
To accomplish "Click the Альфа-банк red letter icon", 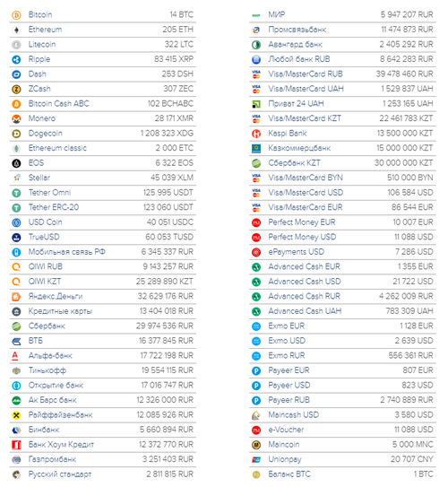I will (x=15, y=356).
